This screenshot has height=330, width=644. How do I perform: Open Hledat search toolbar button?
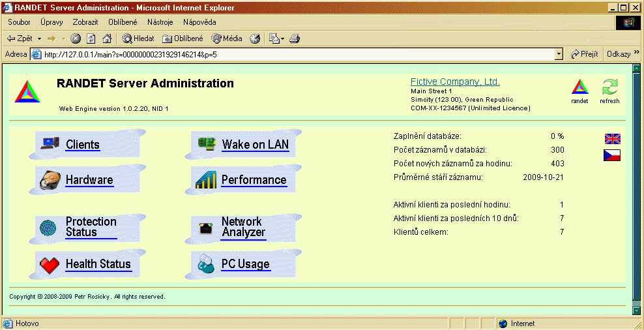pos(138,38)
